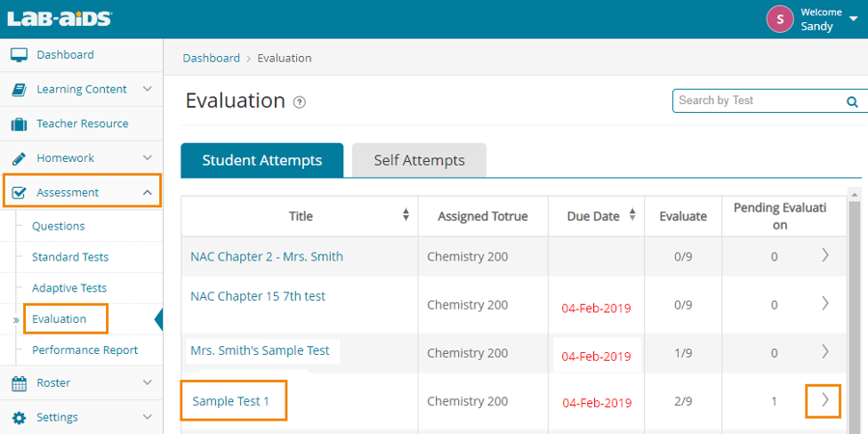This screenshot has height=434, width=868.
Task: Sort the table by Due Date
Action: pyautogui.click(x=633, y=216)
